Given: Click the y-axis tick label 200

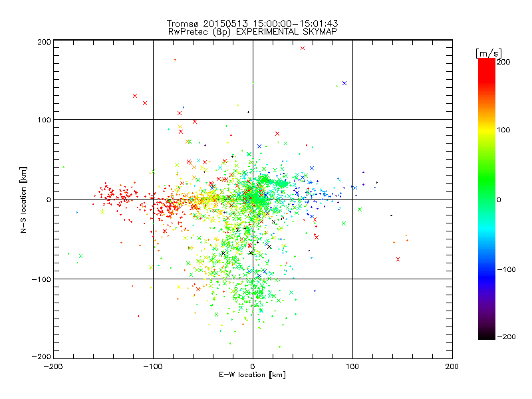Looking at the screenshot, I should coord(44,42).
